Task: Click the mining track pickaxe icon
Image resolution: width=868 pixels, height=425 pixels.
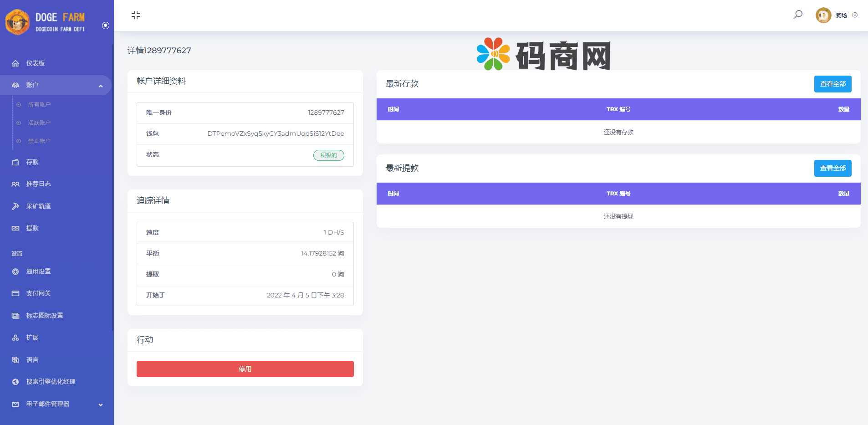Action: click(x=15, y=206)
